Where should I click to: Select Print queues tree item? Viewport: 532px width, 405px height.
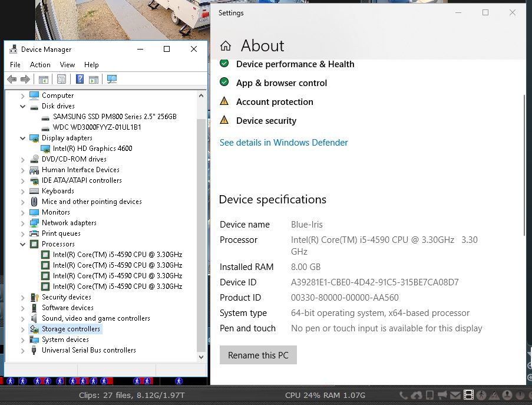click(61, 233)
